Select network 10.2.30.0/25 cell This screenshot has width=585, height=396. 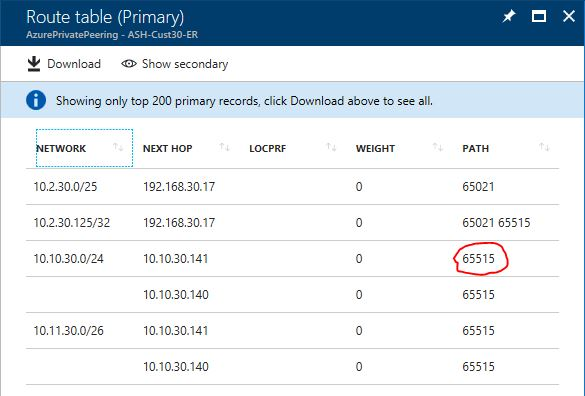pyautogui.click(x=65, y=187)
